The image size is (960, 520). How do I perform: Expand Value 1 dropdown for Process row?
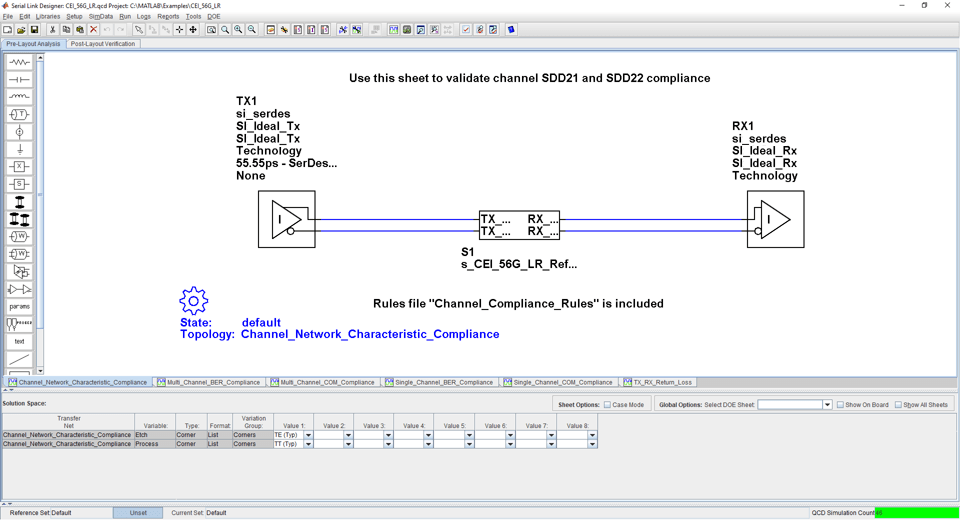click(x=308, y=444)
